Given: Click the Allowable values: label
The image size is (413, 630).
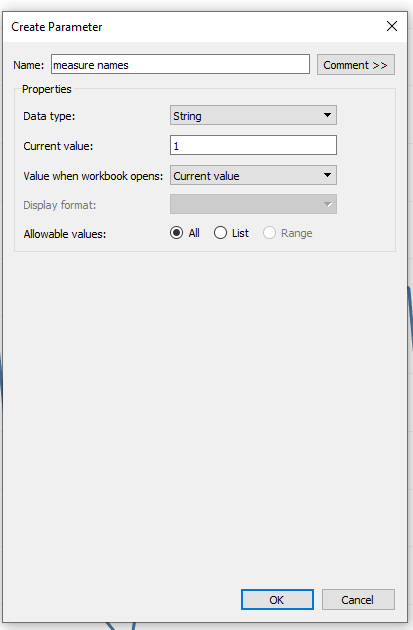Looking at the screenshot, I should [x=65, y=234].
